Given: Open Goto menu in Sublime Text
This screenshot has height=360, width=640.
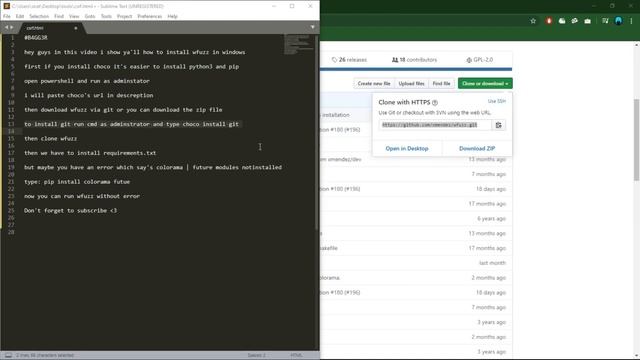Looking at the screenshot, I should [x=90, y=16].
